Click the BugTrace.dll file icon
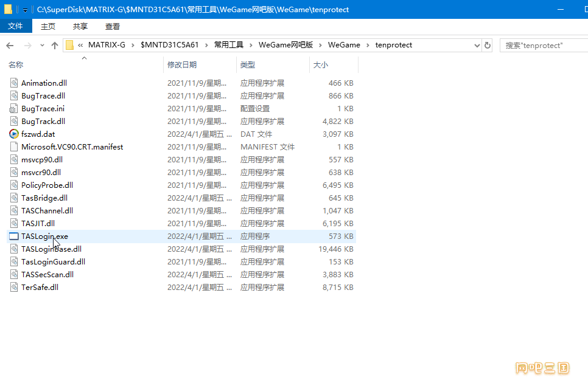This screenshot has width=588, height=383. coord(14,95)
